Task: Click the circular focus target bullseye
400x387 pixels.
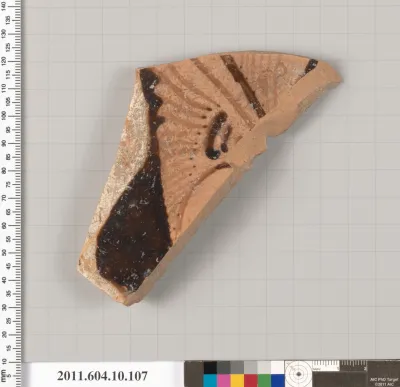Action: coord(299,374)
